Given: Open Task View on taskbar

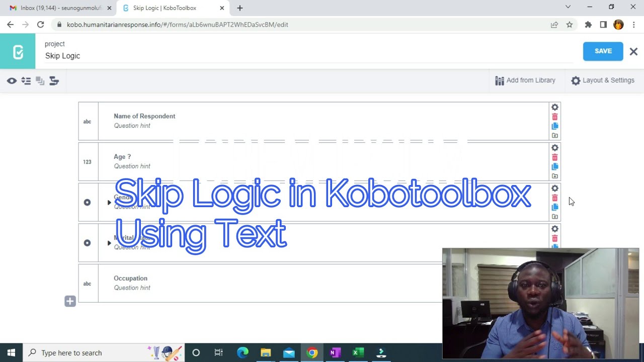Looking at the screenshot, I should (219, 353).
